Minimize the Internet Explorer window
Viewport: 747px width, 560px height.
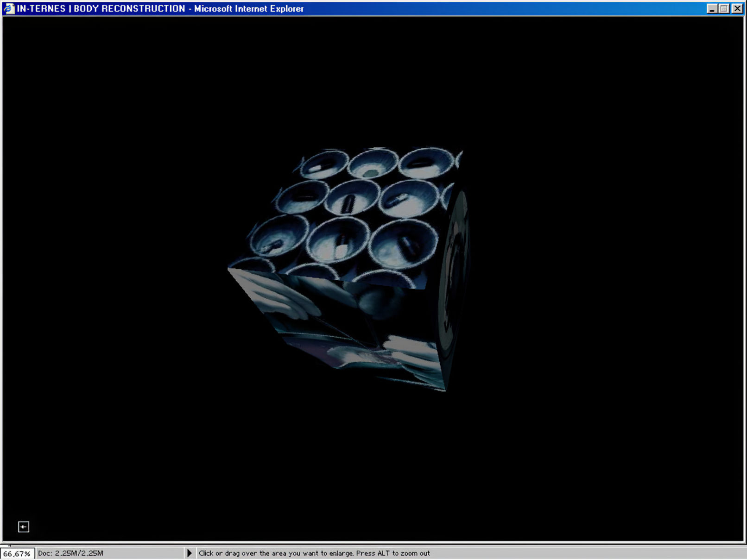click(x=712, y=9)
